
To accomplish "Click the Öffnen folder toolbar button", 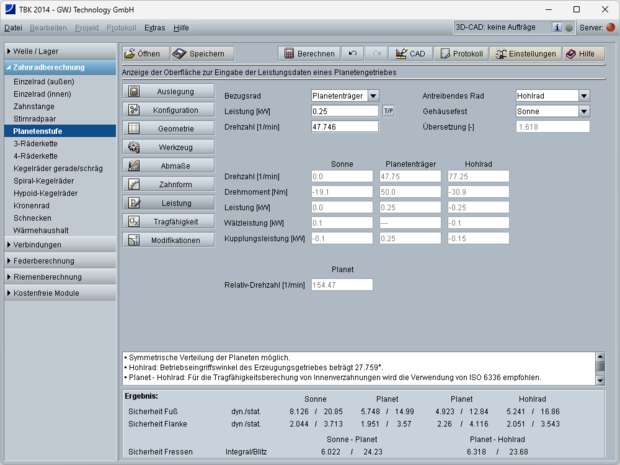I will coord(143,53).
